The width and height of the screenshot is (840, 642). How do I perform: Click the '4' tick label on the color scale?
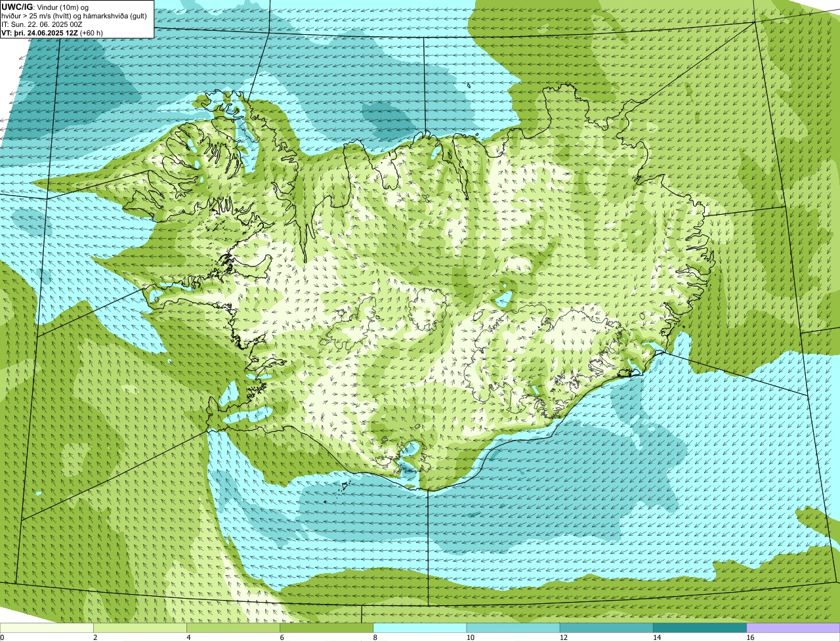[x=188, y=637]
